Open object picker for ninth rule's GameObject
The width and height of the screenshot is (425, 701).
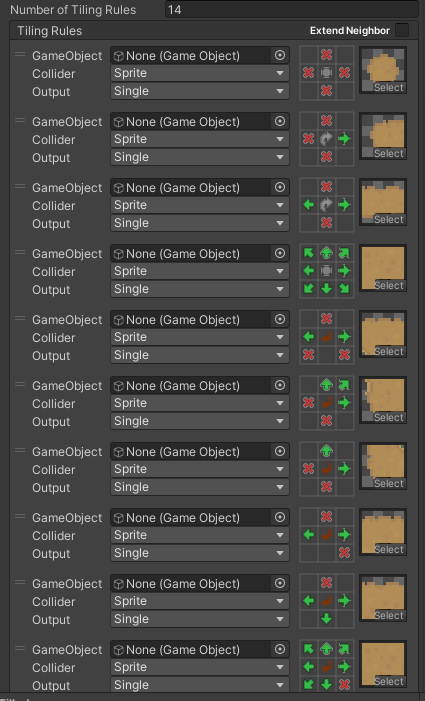click(x=280, y=583)
